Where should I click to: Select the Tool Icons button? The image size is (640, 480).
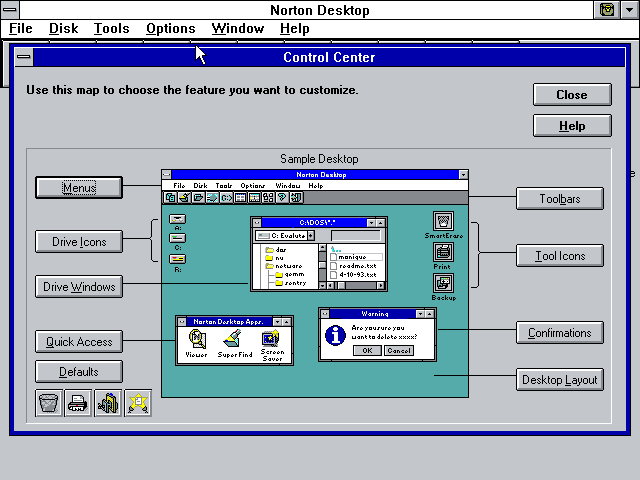click(x=560, y=256)
